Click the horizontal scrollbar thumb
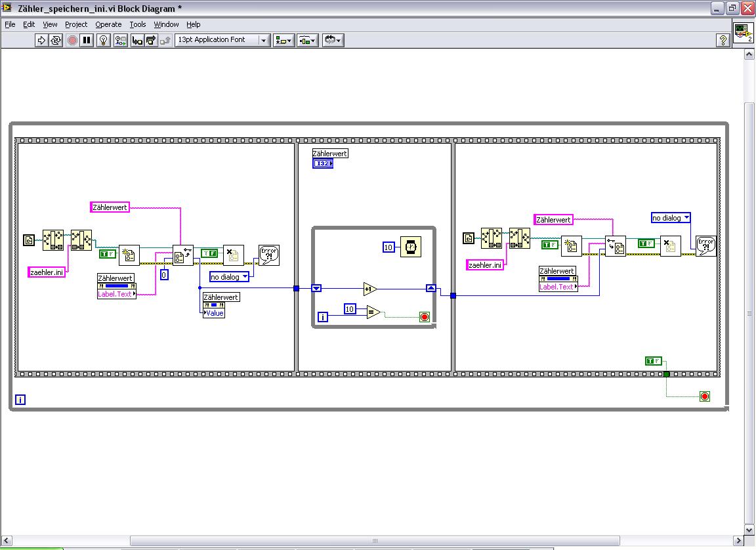This screenshot has width=756, height=550. (375, 541)
